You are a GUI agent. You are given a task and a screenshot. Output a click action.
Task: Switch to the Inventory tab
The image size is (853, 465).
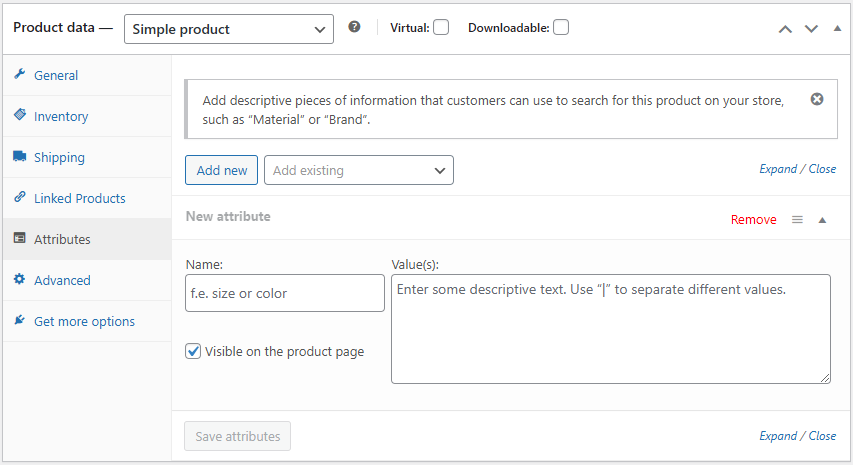[x=61, y=117]
